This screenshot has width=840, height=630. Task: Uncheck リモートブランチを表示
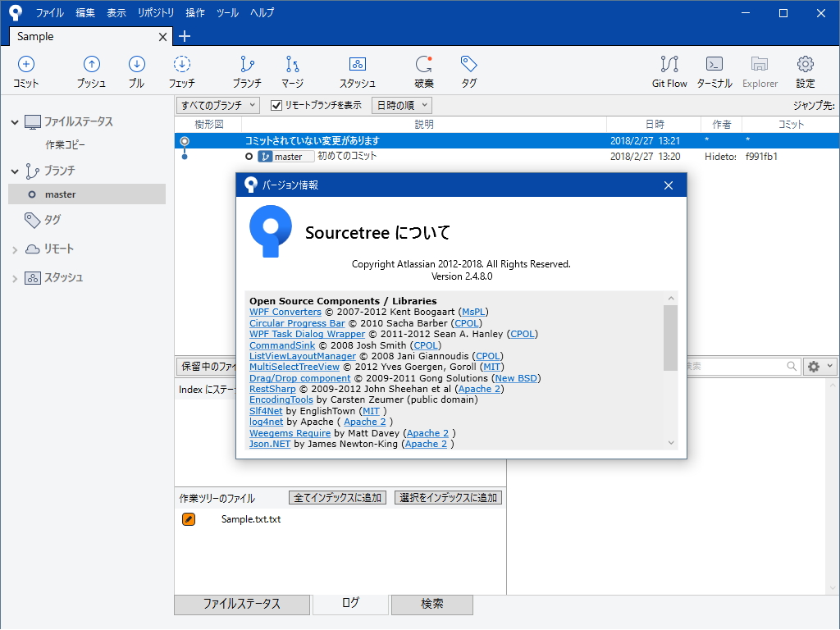tap(275, 105)
